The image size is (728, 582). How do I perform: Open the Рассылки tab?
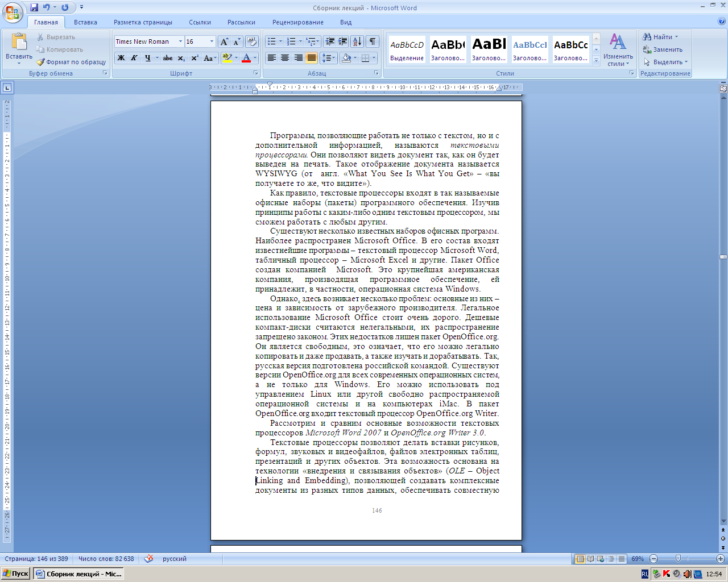(x=241, y=22)
